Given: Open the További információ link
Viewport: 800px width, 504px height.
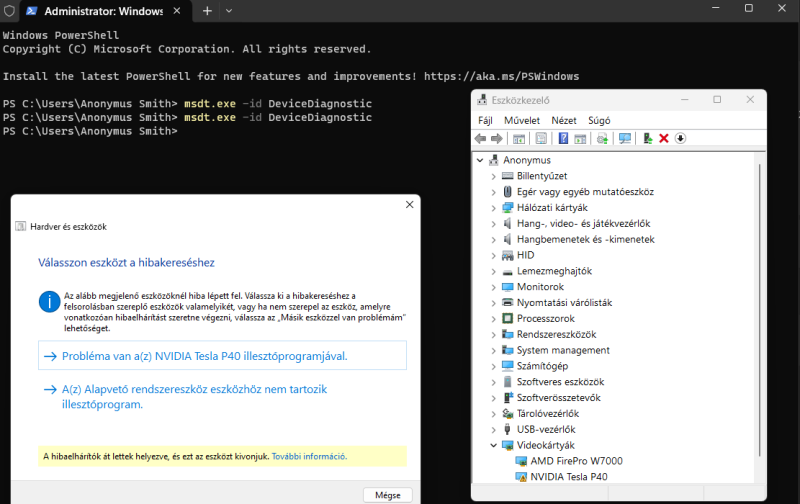Looking at the screenshot, I should pos(309,456).
